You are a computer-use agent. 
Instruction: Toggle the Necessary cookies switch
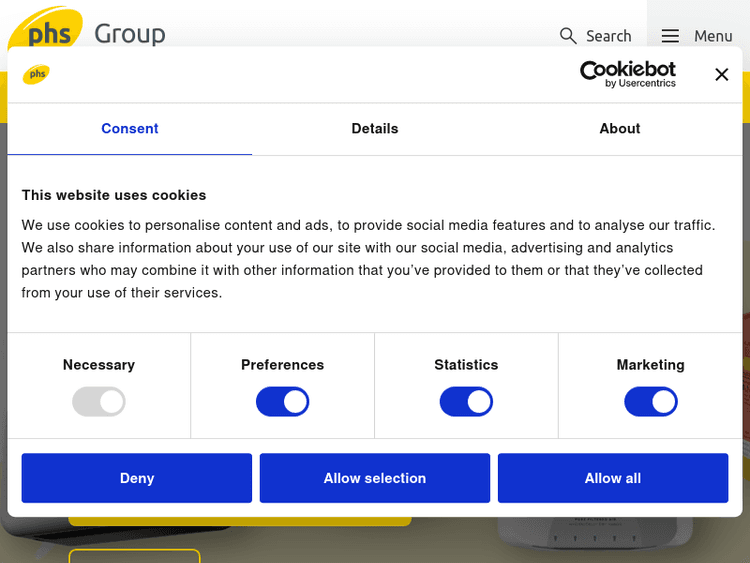99,402
